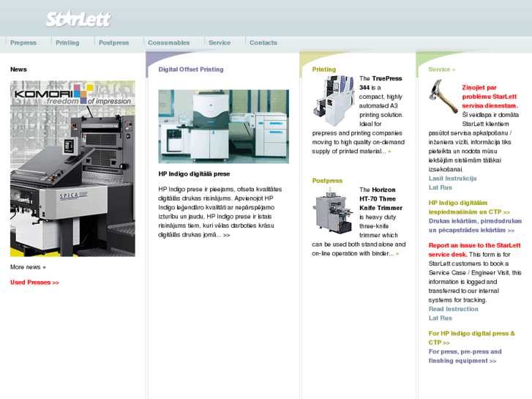Open the TruePress 344 link
Image resolution: width=532 pixels, height=399 pixels.
point(381,83)
